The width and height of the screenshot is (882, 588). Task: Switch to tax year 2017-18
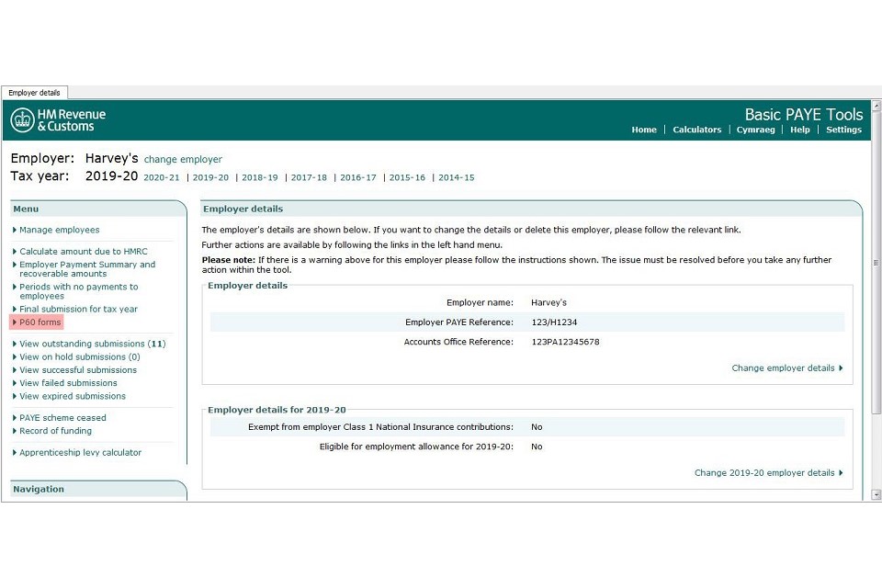coord(309,177)
